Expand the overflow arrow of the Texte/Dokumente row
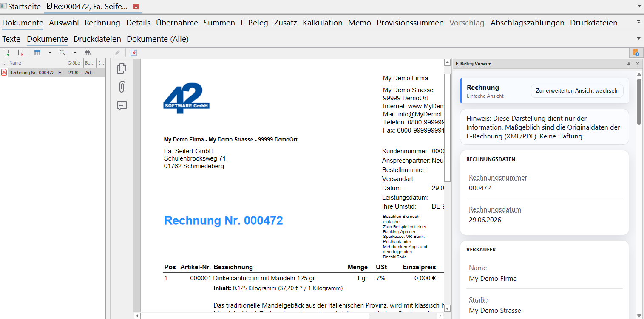644x319 pixels. click(638, 38)
